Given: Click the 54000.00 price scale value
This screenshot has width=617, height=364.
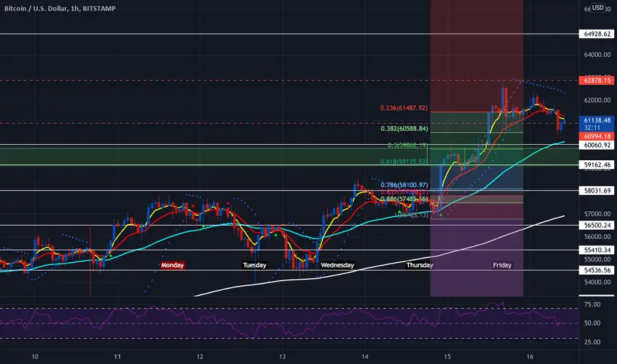Looking at the screenshot, I should [x=597, y=282].
